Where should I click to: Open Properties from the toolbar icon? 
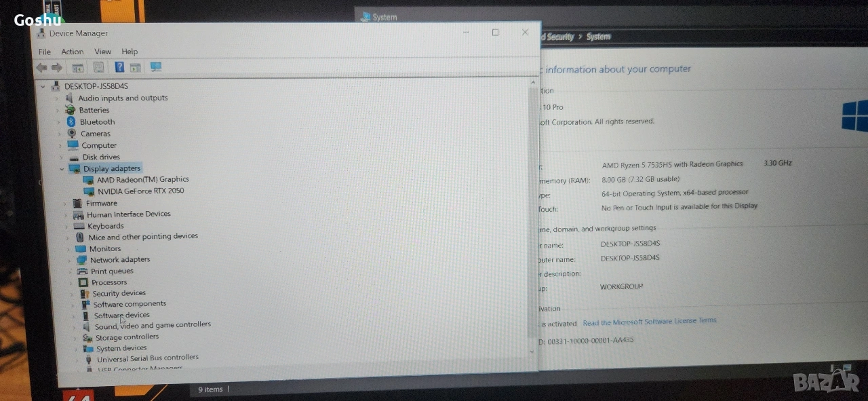pos(99,67)
